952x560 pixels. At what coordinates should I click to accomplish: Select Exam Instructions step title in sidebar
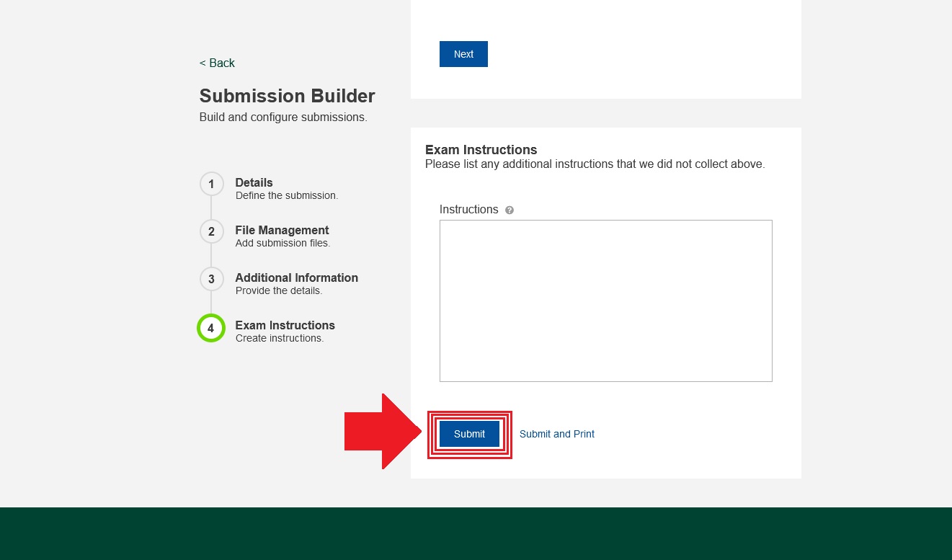tap(285, 325)
